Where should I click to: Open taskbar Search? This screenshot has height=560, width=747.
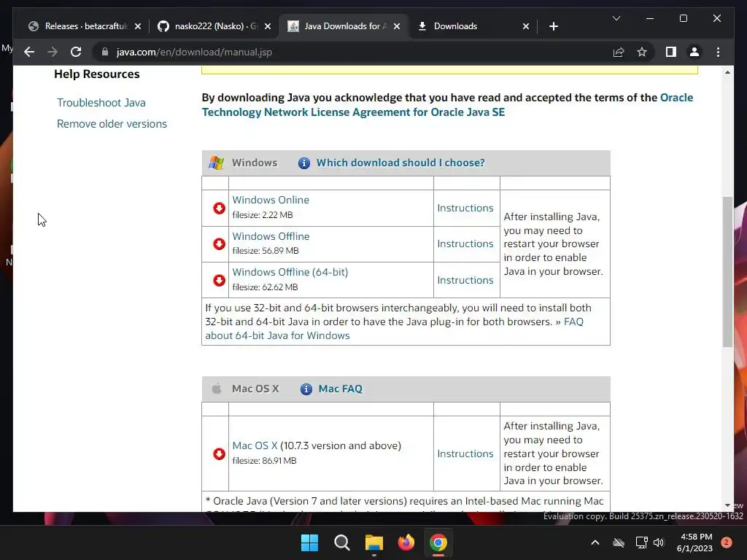pos(341,542)
